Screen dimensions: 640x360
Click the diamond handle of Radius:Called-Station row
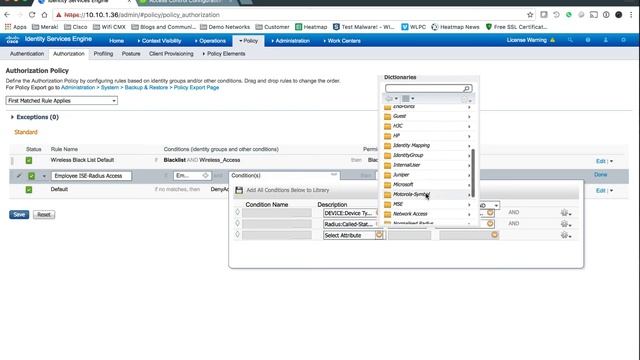(x=238, y=223)
